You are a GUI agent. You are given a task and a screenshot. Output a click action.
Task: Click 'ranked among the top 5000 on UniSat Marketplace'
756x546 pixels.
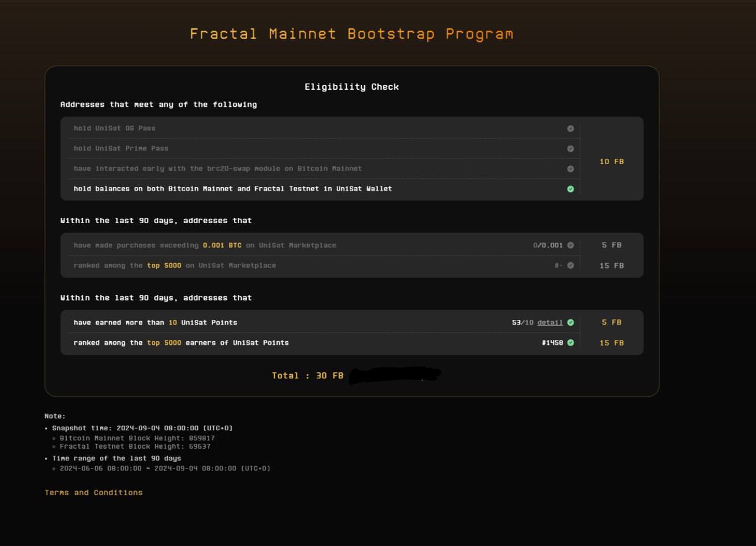click(175, 266)
